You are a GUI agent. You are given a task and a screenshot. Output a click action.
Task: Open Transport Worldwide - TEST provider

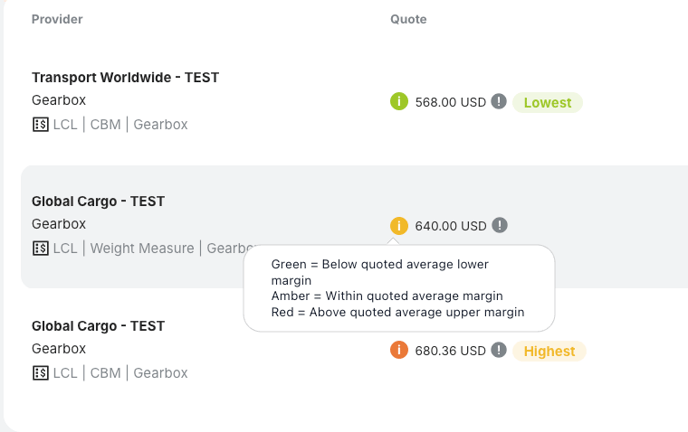point(125,77)
